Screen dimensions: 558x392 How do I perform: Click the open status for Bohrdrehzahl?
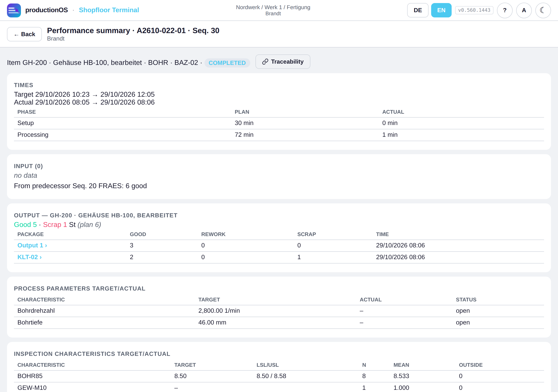coord(463,311)
